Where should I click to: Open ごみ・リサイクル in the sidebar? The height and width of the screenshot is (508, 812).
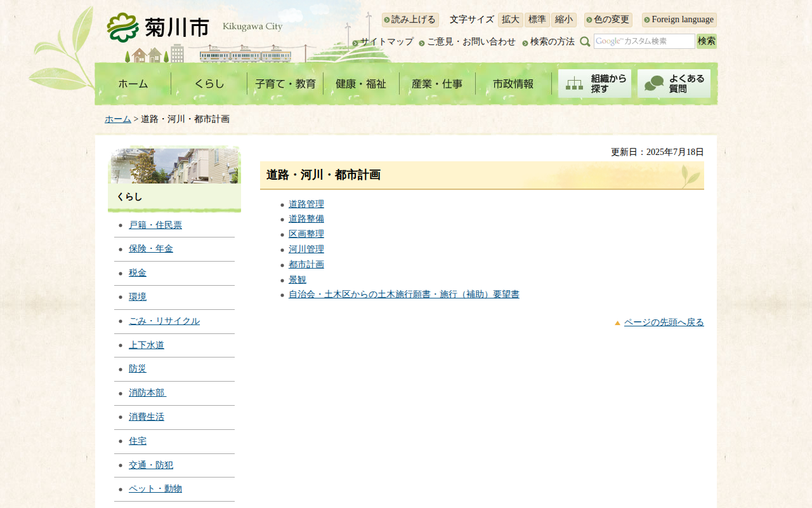pos(164,321)
